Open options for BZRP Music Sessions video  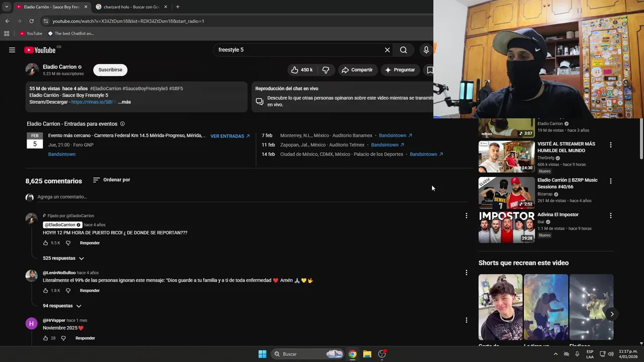(x=611, y=181)
